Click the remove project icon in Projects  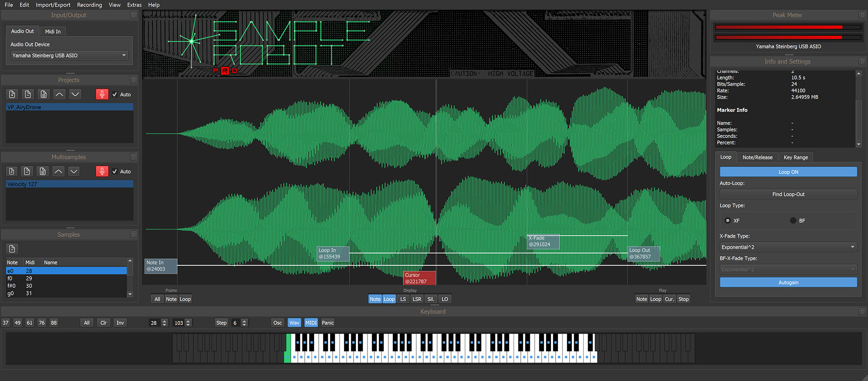coord(28,94)
